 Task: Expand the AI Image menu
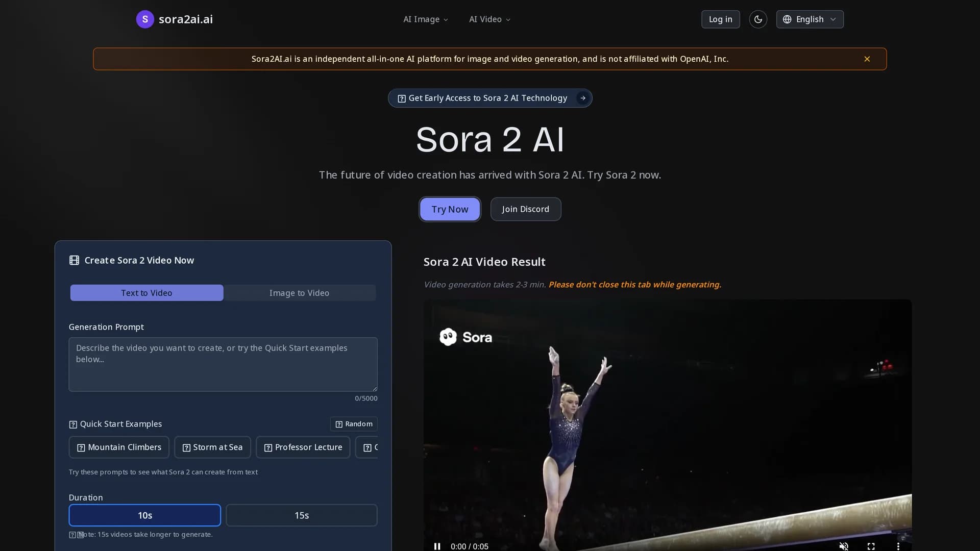[x=426, y=19]
